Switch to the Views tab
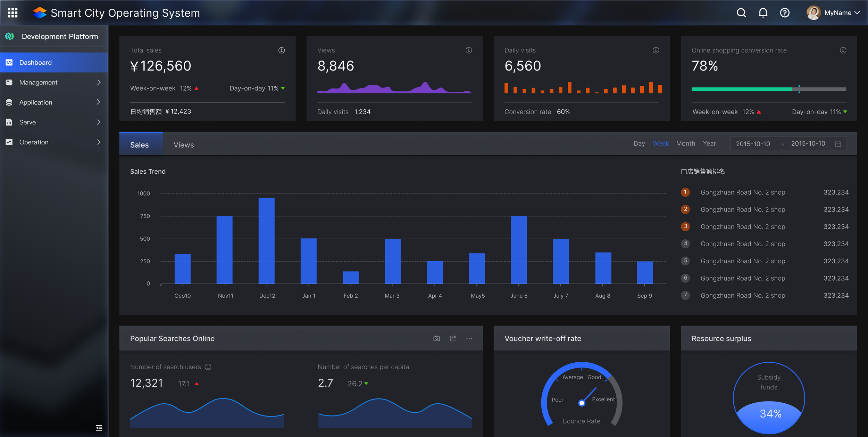The image size is (868, 437). pyautogui.click(x=184, y=145)
